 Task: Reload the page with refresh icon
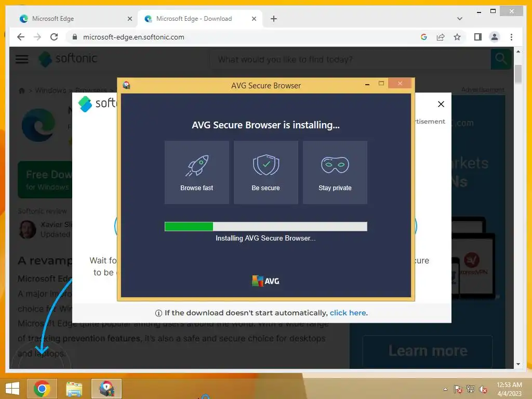[x=54, y=37]
